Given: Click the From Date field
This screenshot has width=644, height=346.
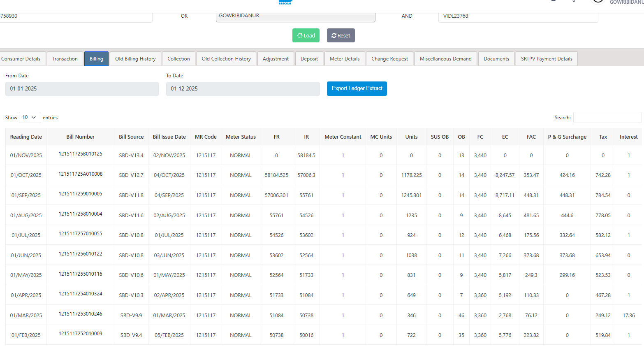Looking at the screenshot, I should tap(82, 89).
